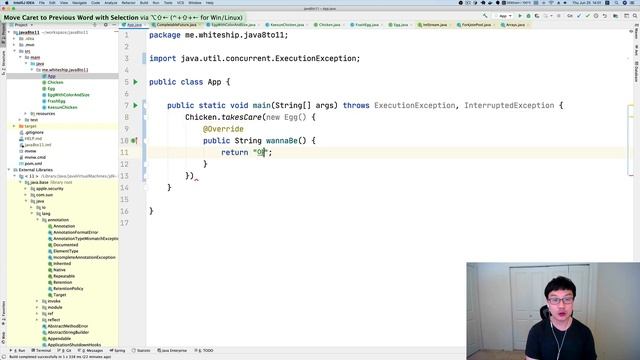Expand the invoke package node

tap(38, 301)
